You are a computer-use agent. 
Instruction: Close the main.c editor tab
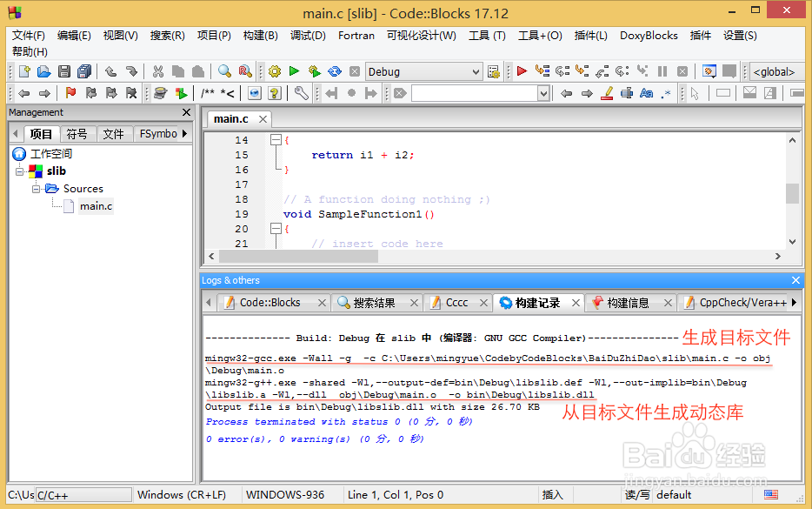click(x=263, y=119)
